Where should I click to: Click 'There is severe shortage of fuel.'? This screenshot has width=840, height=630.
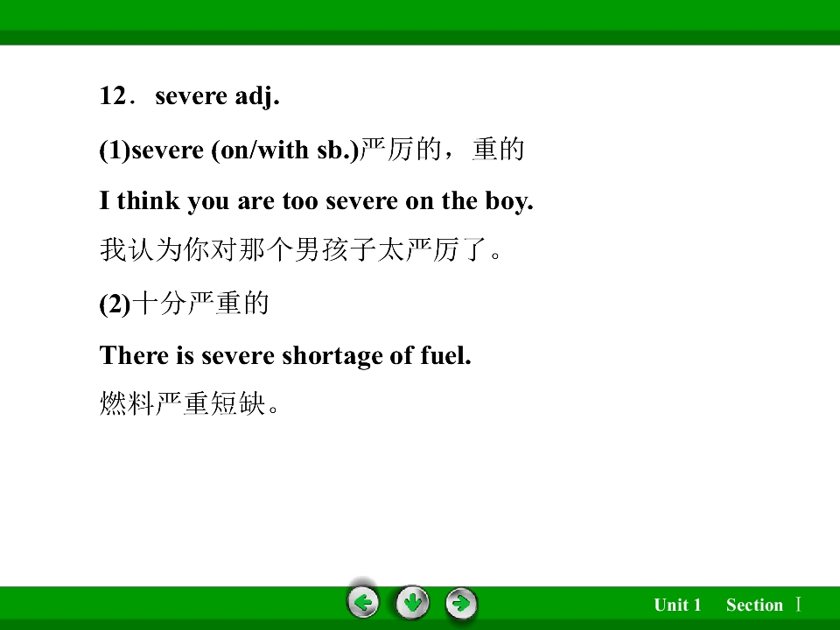(x=285, y=356)
